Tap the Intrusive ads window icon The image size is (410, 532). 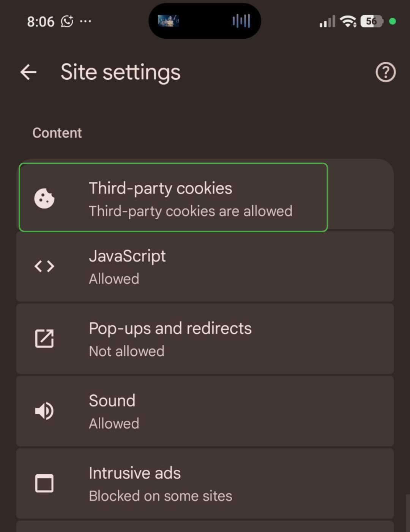[x=44, y=483]
